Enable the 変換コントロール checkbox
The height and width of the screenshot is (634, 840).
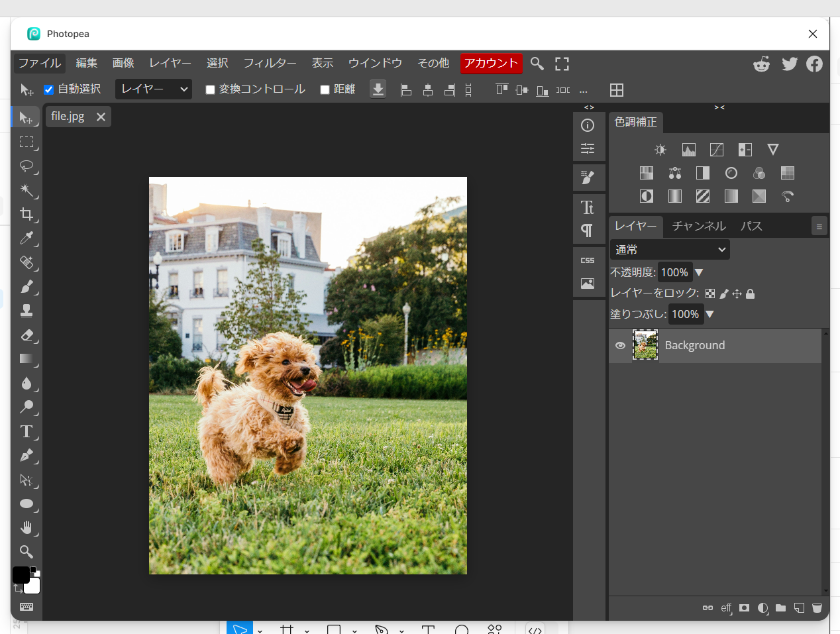210,89
